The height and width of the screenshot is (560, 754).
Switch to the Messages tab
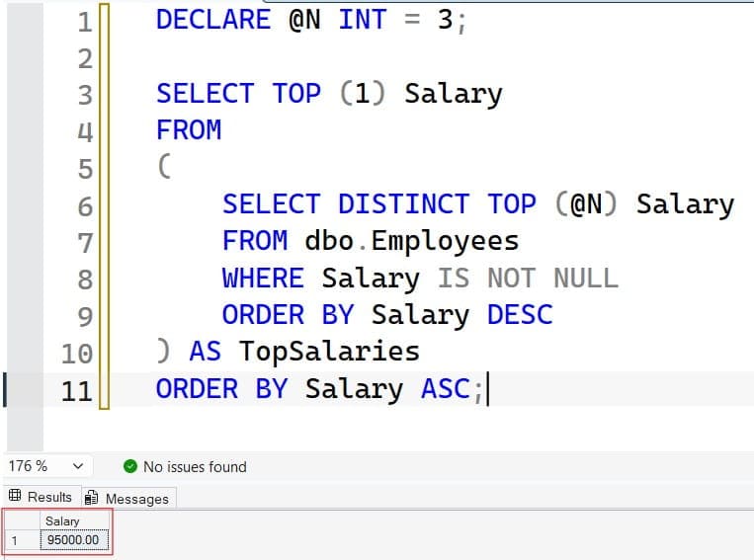click(127, 499)
